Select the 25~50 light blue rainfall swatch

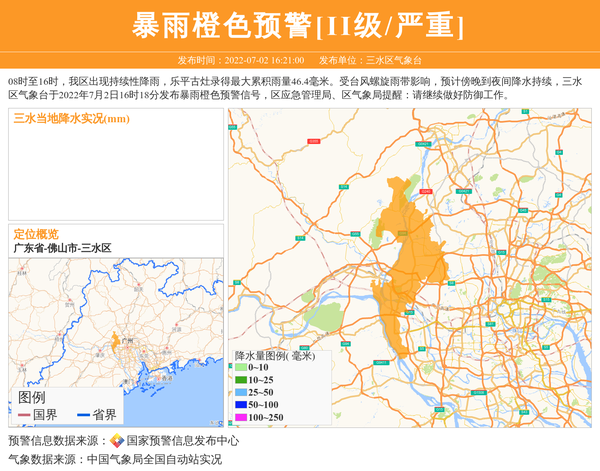[x=240, y=393]
